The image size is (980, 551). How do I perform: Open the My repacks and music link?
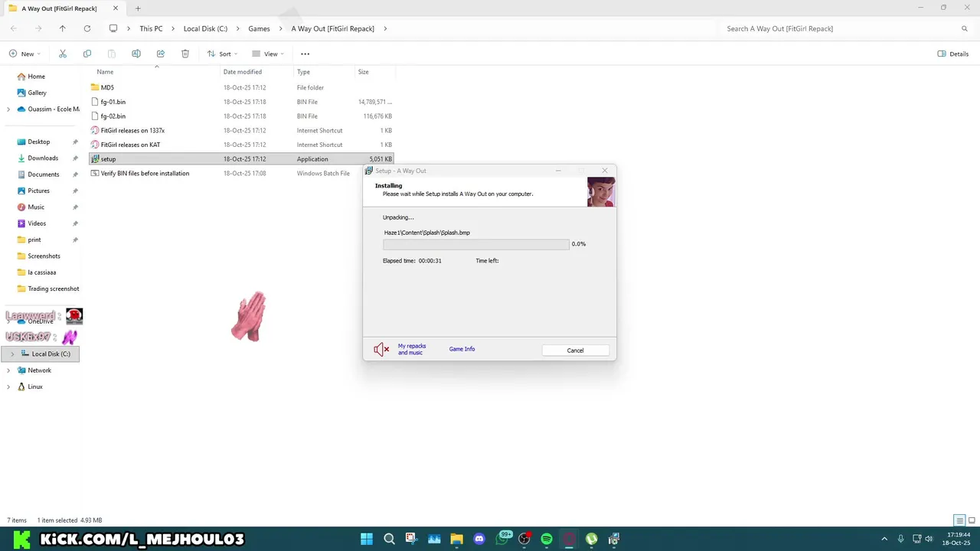412,349
